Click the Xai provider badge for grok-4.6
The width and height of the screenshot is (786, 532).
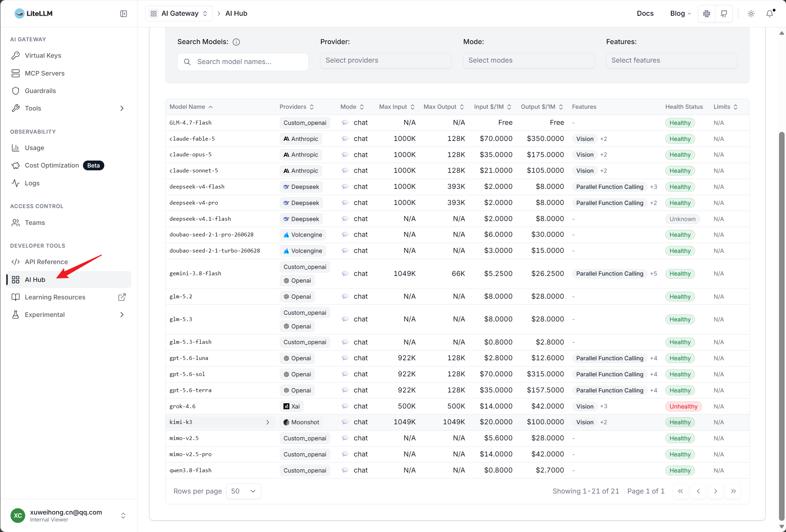pyautogui.click(x=292, y=406)
